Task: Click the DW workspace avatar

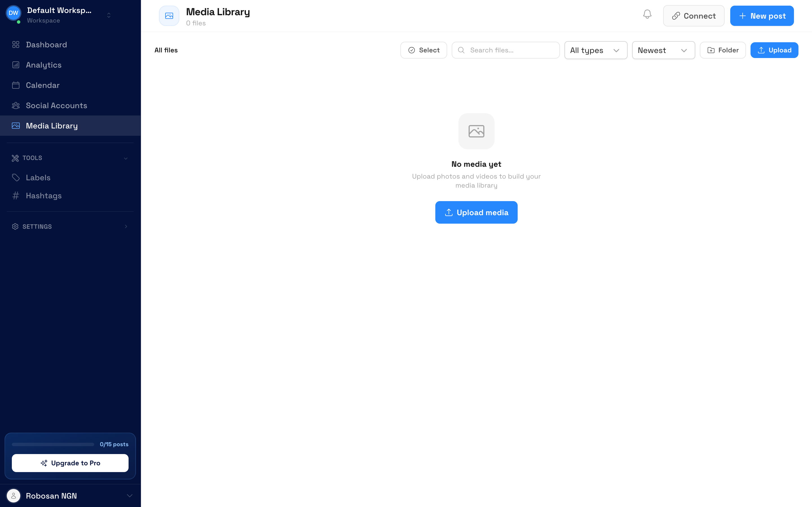Action: (14, 13)
